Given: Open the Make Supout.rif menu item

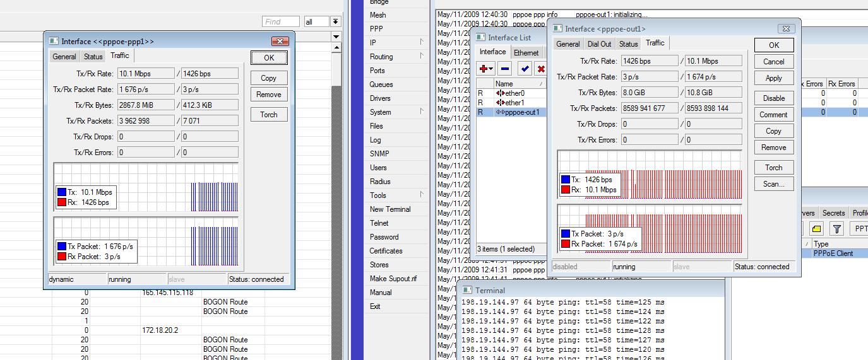Looking at the screenshot, I should [x=393, y=278].
